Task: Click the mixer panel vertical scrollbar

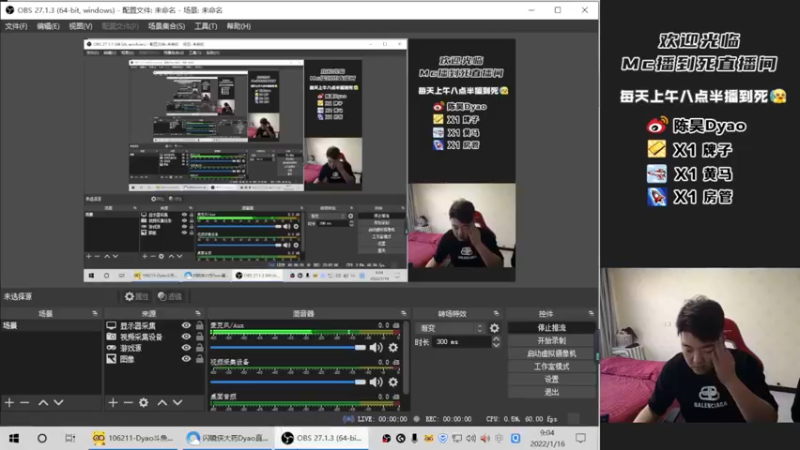Action: (x=406, y=357)
